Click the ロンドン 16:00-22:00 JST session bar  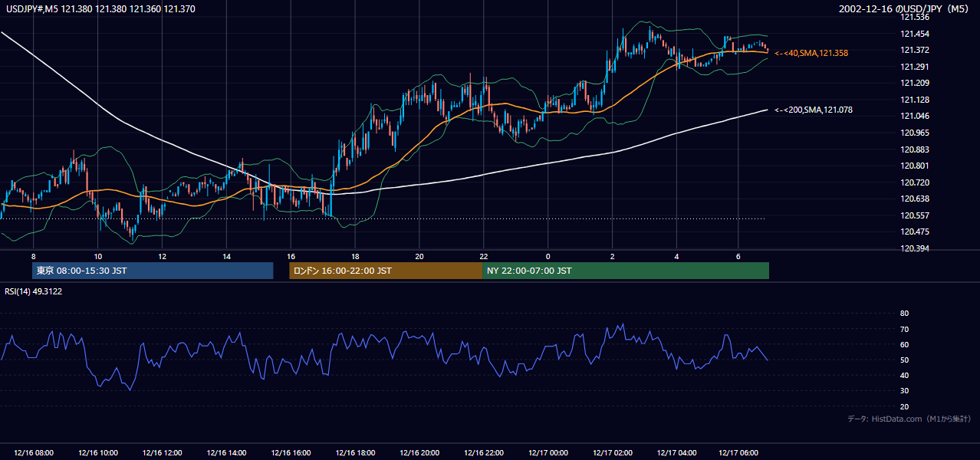coord(386,271)
